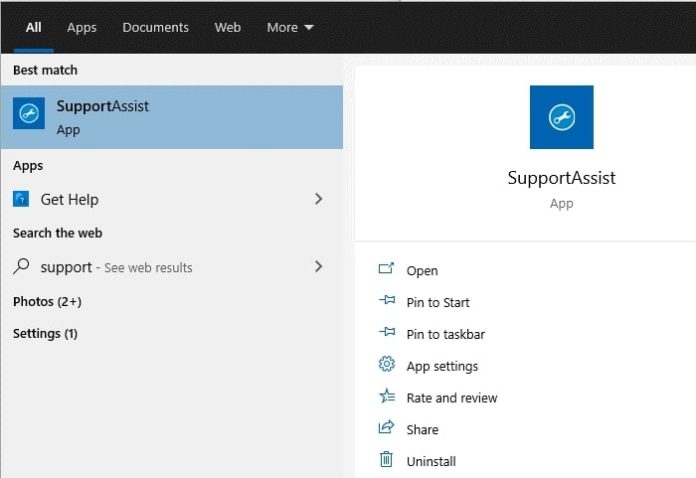Open the More filter dropdown
Image resolution: width=696 pixels, height=478 pixels.
290,27
